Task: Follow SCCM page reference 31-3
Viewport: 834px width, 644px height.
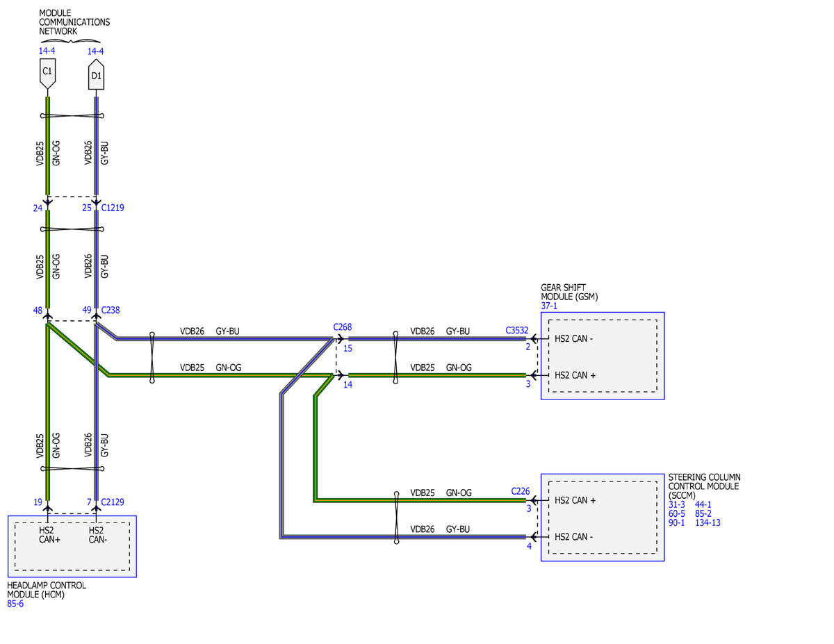Action: 676,504
